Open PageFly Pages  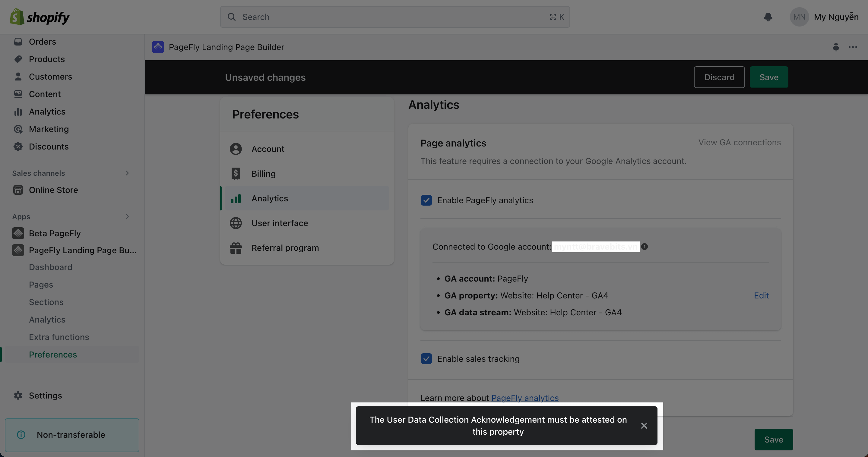41,285
